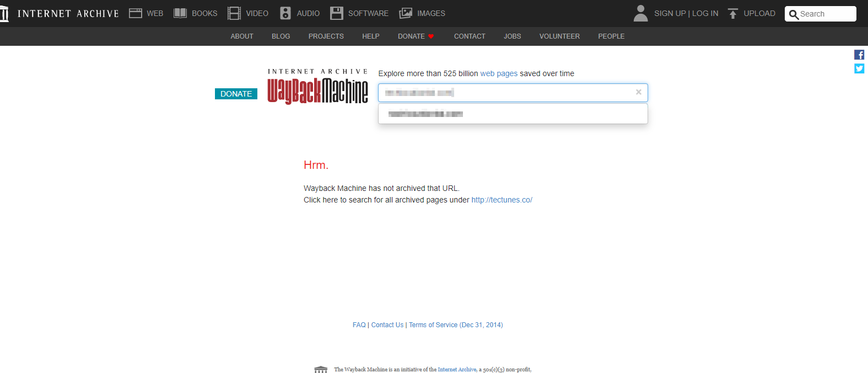Share on Facebook via side icon
Viewport: 868px width, 373px height.
point(859,55)
